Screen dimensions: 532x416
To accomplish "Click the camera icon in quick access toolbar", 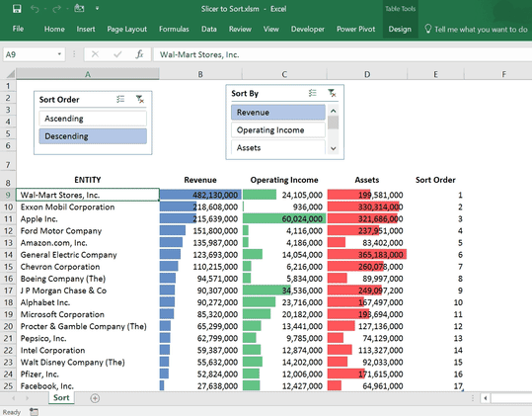I will [x=79, y=8].
